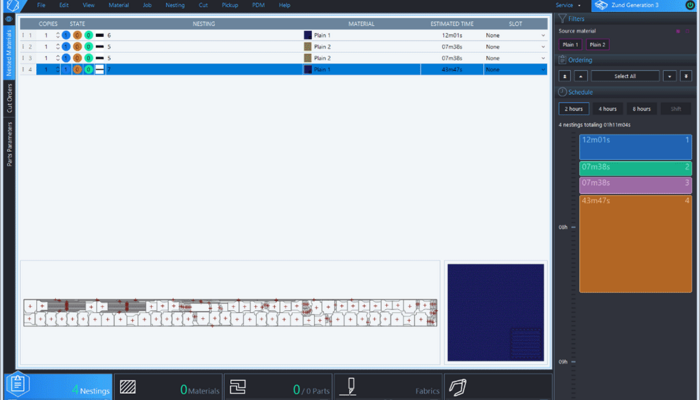Click the green power icon top right
This screenshot has width=700, height=400.
coord(690,5)
